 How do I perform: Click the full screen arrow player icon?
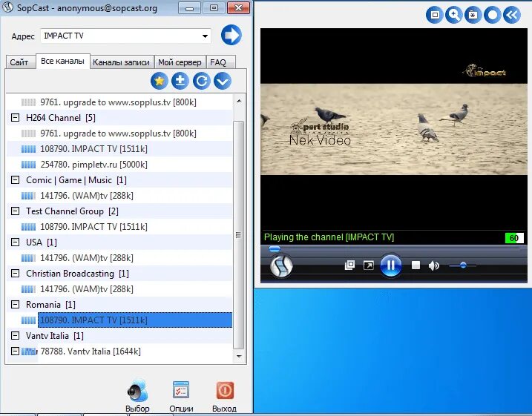click(x=369, y=265)
